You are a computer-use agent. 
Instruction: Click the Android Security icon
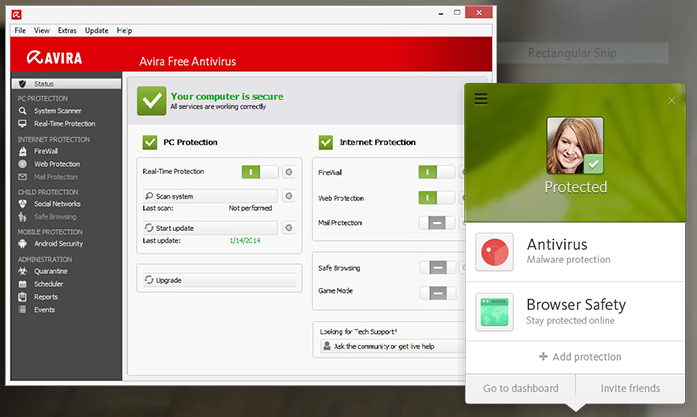pyautogui.click(x=23, y=244)
